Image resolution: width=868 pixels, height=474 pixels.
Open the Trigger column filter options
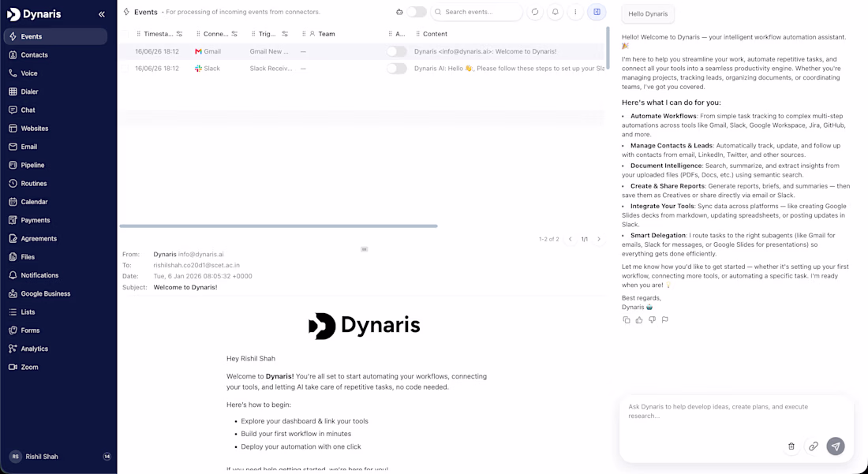(x=285, y=34)
